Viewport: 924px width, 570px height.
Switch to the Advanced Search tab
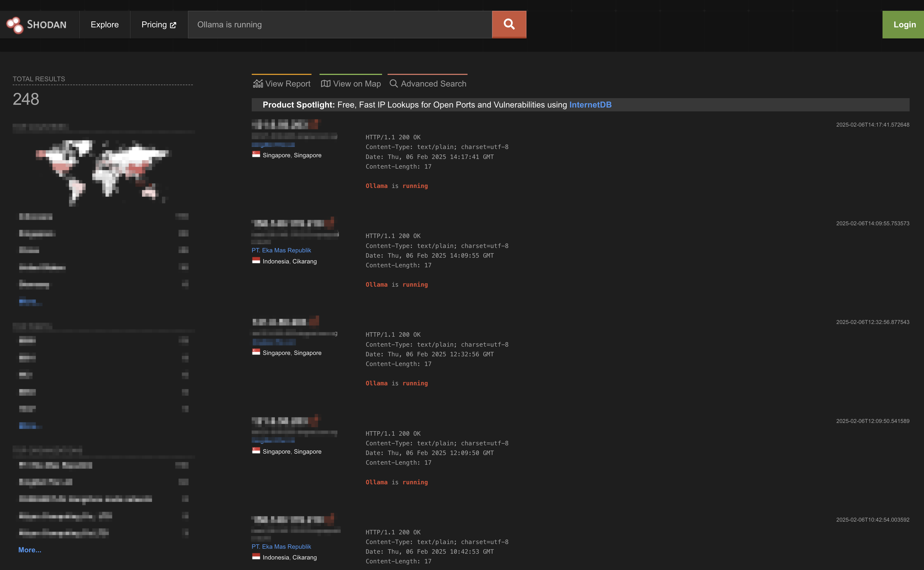433,84
